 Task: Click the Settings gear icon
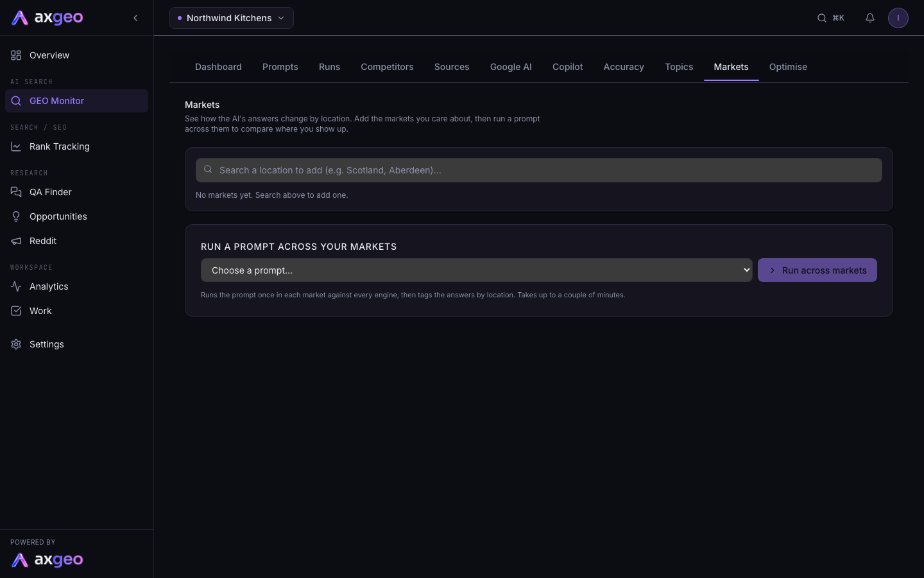point(16,344)
